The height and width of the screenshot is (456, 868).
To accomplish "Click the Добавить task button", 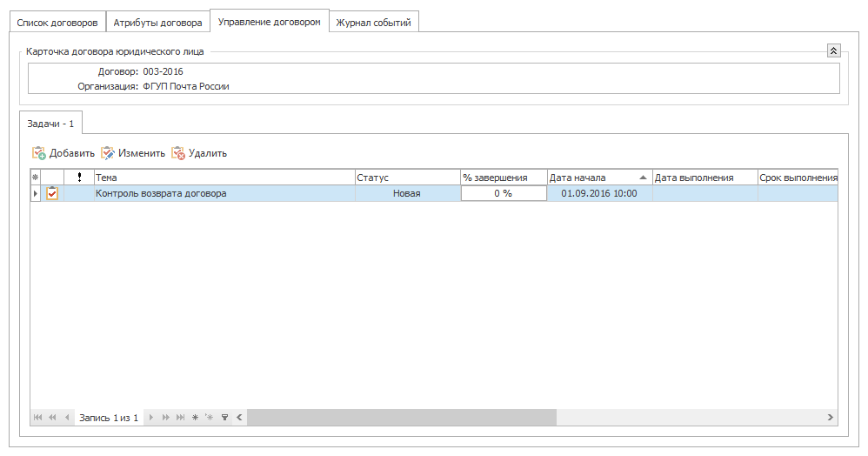I will 63,153.
